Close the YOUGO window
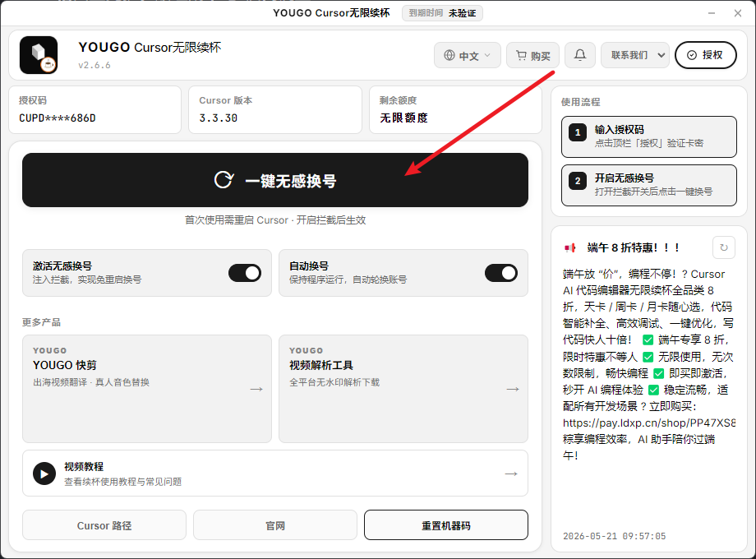756x559 pixels. (738, 13)
